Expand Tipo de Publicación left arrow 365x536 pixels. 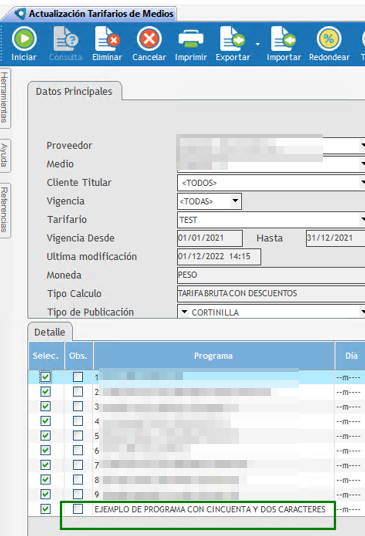[x=184, y=312]
